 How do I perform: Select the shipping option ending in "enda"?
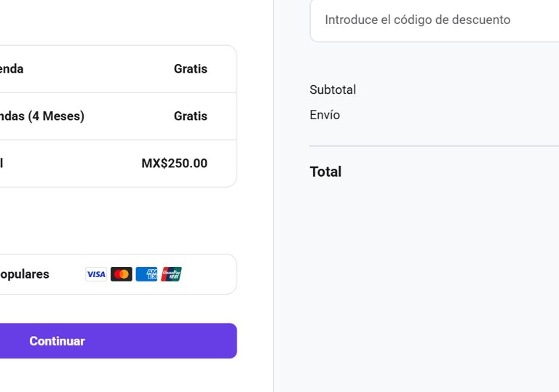click(x=12, y=69)
